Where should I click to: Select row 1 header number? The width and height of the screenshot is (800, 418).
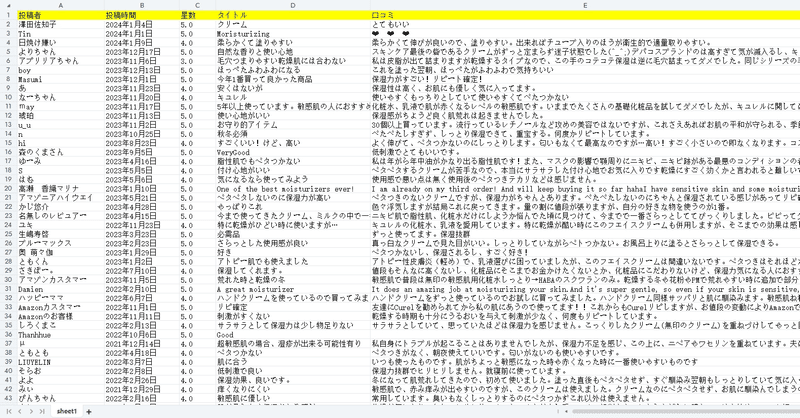(x=8, y=15)
